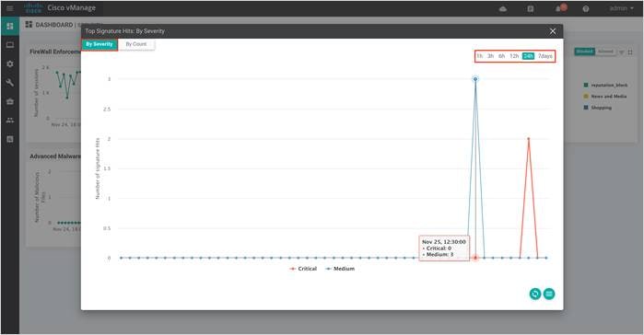Viewport: 644px width, 335px height.
Task: Toggle the Critical series in legend
Action: pyautogui.click(x=303, y=269)
